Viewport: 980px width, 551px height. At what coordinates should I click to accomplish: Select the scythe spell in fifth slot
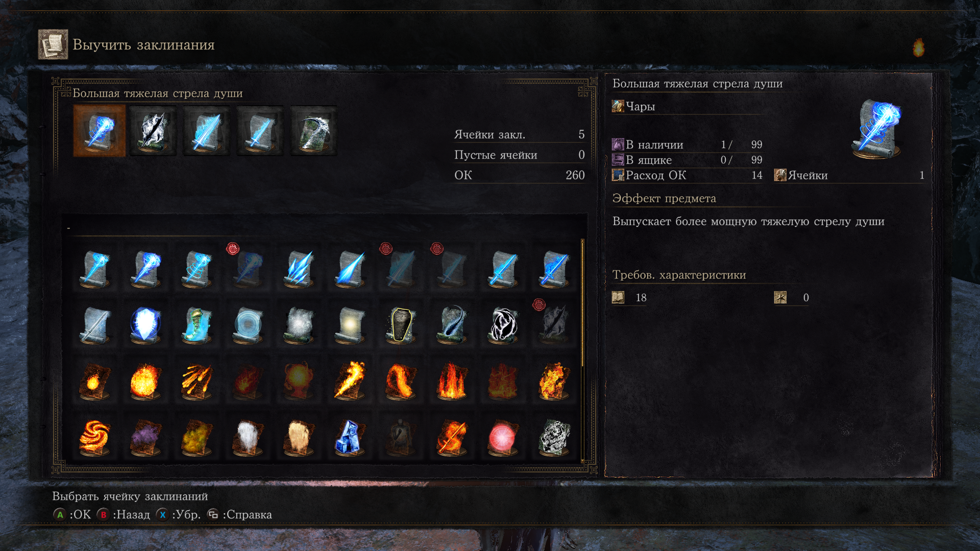click(x=313, y=131)
